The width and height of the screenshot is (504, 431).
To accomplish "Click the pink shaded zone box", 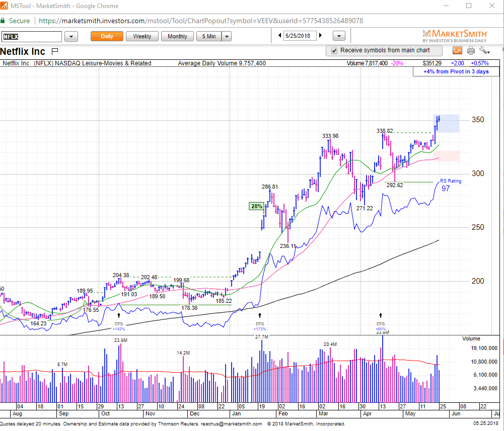I will pos(446,156).
